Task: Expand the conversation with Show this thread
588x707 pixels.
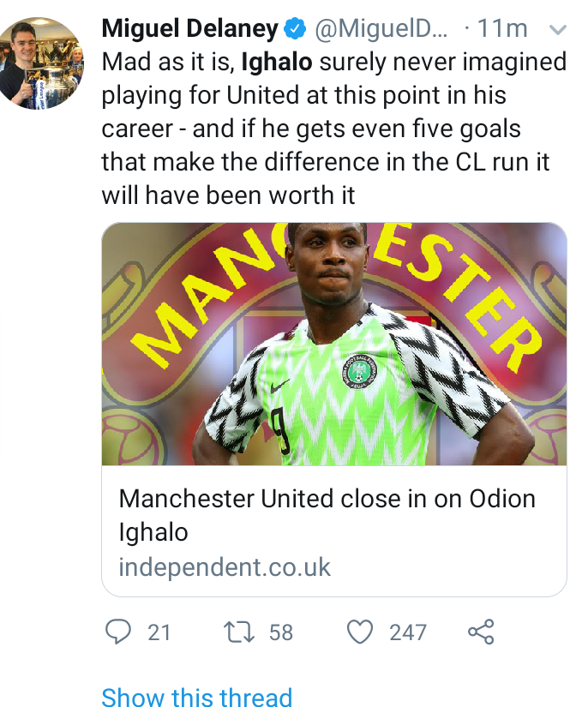Action: (x=196, y=698)
